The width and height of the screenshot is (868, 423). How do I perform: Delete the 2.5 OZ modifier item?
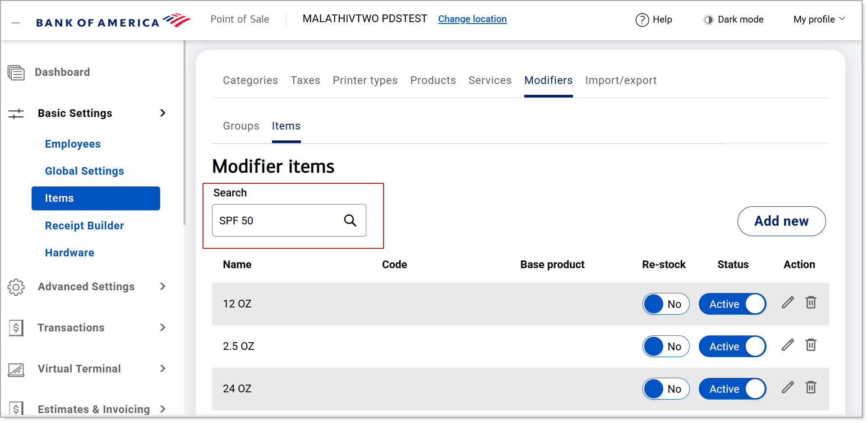pos(811,345)
